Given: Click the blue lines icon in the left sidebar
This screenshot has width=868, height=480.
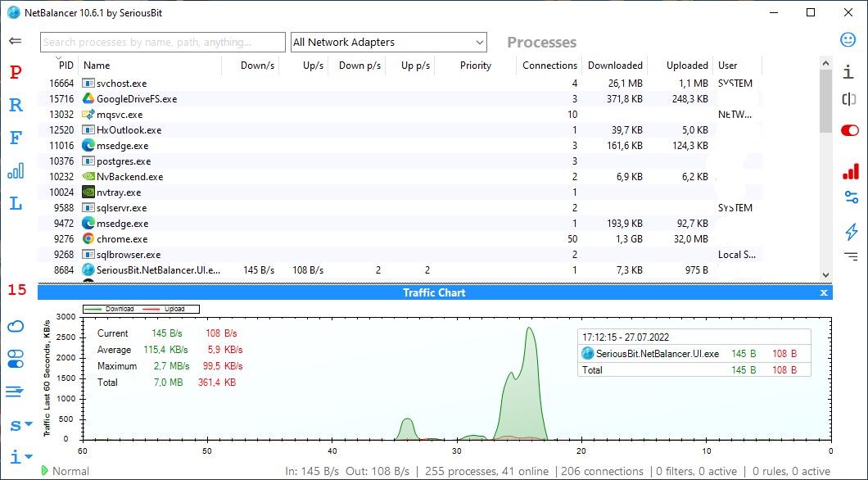Looking at the screenshot, I should click(x=16, y=392).
